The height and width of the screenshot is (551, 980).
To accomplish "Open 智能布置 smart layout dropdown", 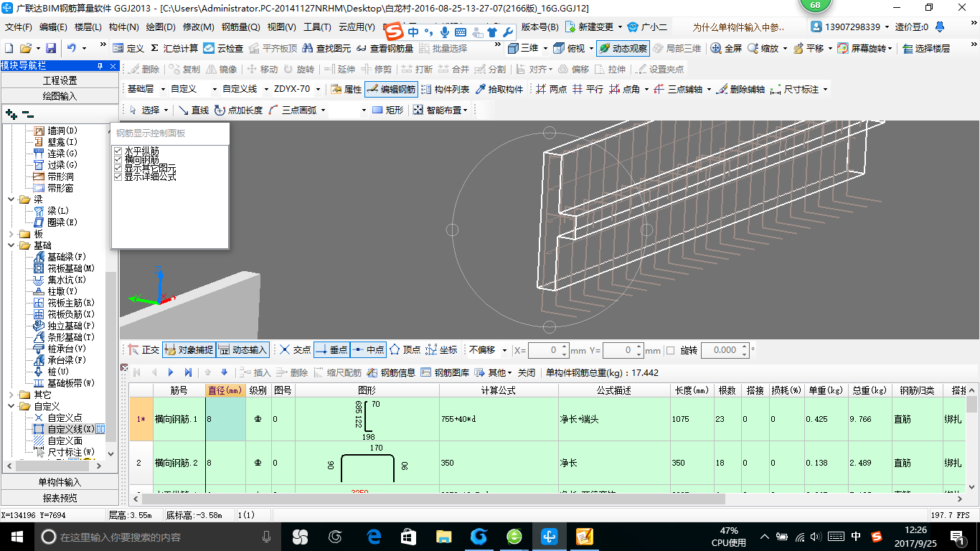I will 441,110.
